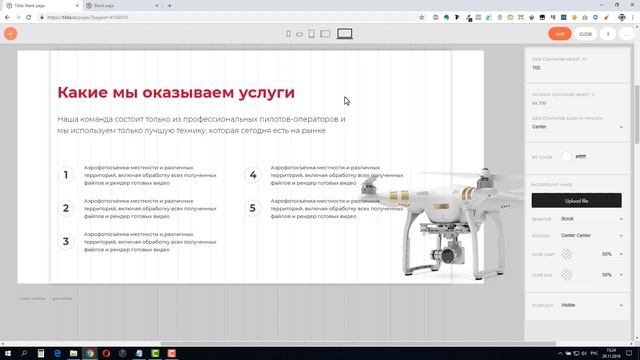Screen dimensions: 640x360
Task: Click the BG color hex value field
Action: 580,157
